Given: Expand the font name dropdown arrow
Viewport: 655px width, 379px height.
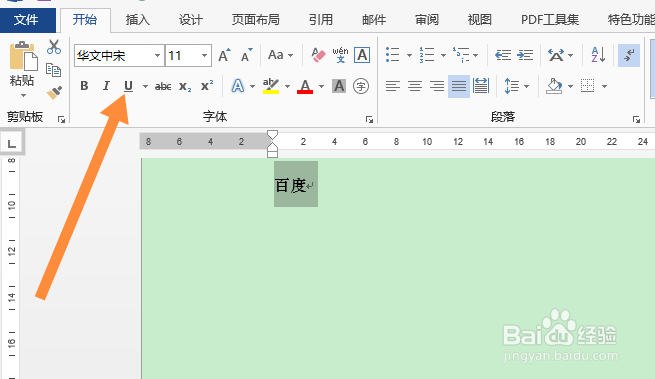Looking at the screenshot, I should [x=157, y=56].
